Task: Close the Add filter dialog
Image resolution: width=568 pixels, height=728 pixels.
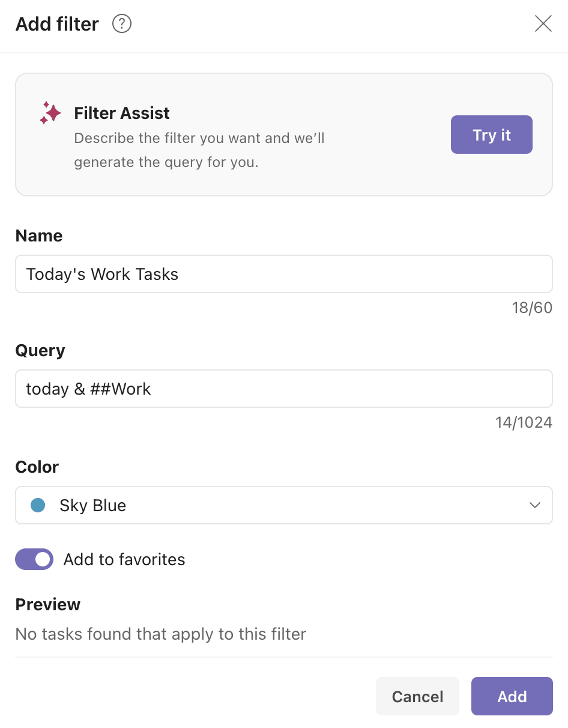Action: pyautogui.click(x=543, y=24)
